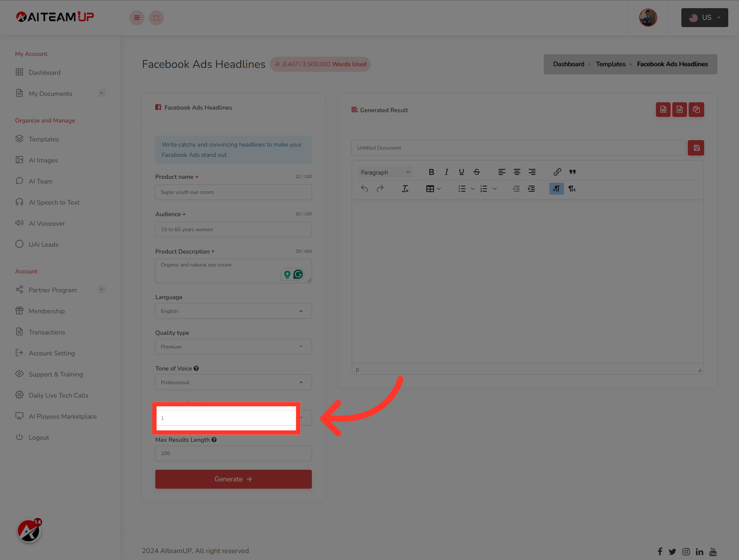
Task: Open the US country selector
Action: (x=704, y=18)
